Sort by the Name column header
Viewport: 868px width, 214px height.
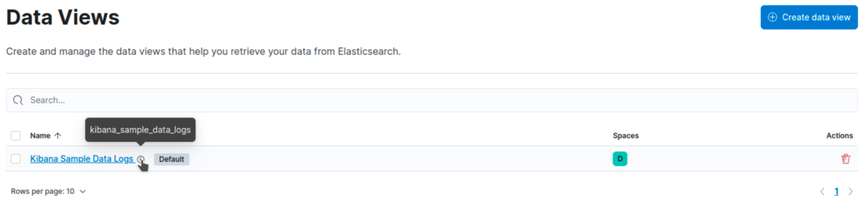pos(40,136)
